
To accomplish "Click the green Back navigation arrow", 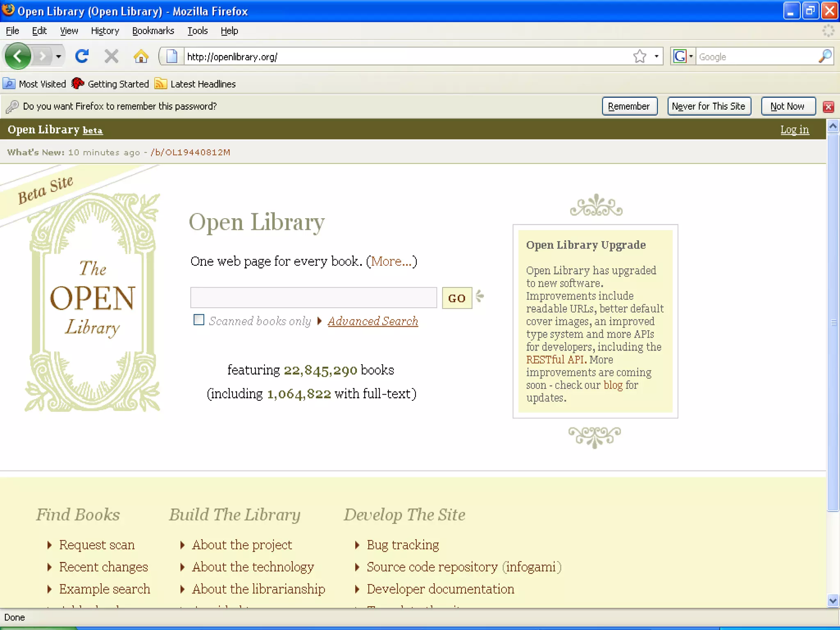I will point(18,56).
